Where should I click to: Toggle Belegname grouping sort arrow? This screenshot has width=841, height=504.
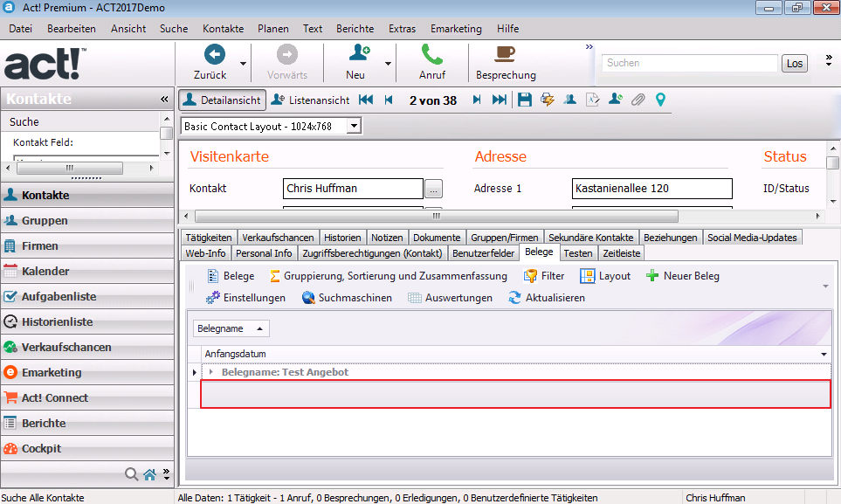(x=259, y=328)
